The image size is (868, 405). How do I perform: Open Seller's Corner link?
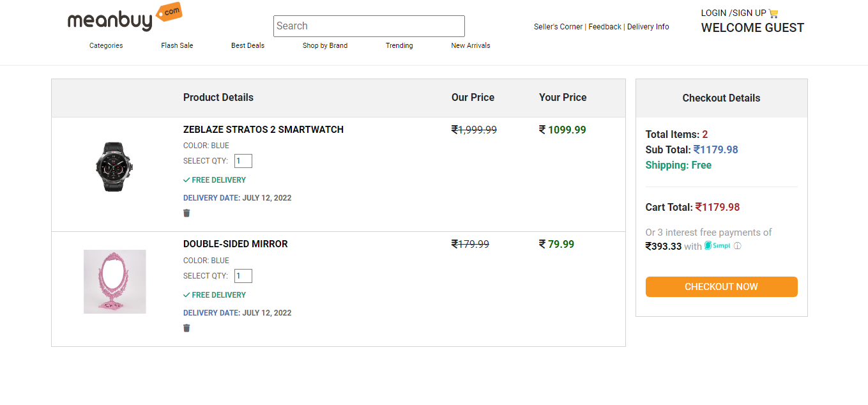click(558, 27)
